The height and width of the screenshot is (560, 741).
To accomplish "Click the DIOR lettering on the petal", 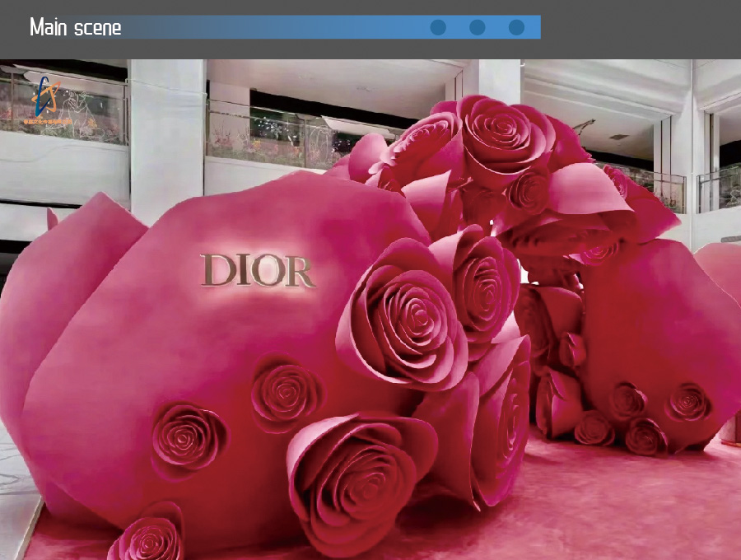I will pyautogui.click(x=257, y=271).
